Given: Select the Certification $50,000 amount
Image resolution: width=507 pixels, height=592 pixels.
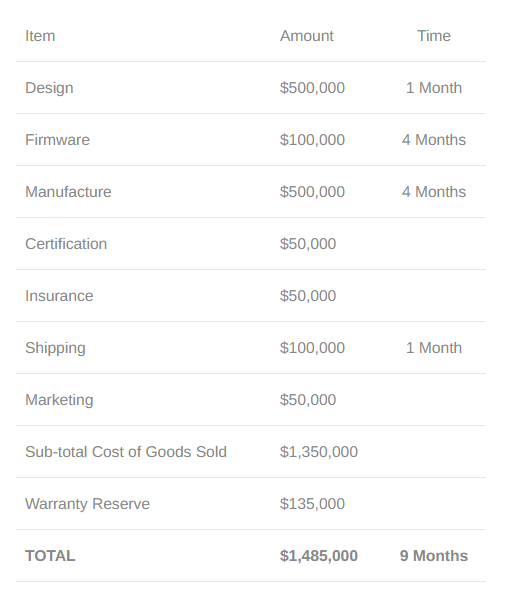Looking at the screenshot, I should coord(308,244).
